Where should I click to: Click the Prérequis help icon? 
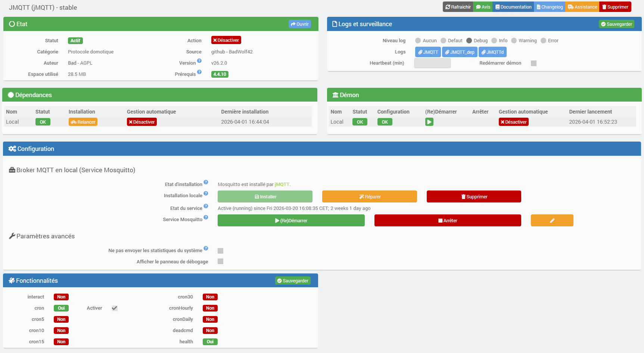coord(200,72)
